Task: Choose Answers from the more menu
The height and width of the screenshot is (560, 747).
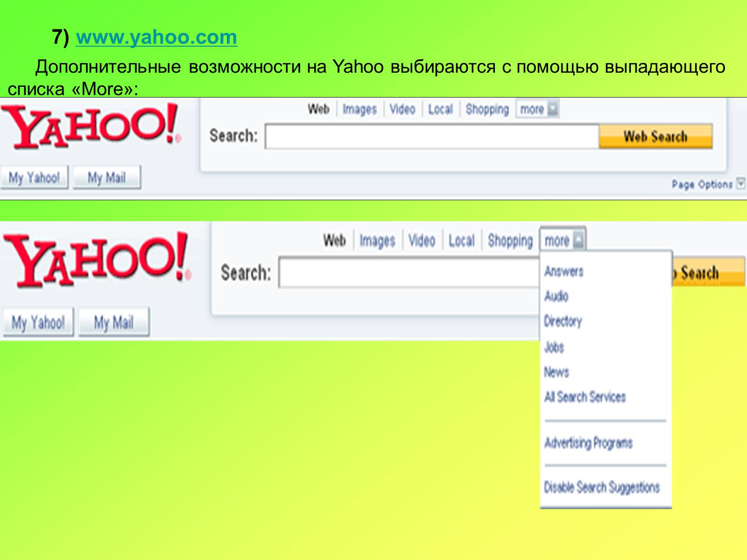Action: (564, 271)
